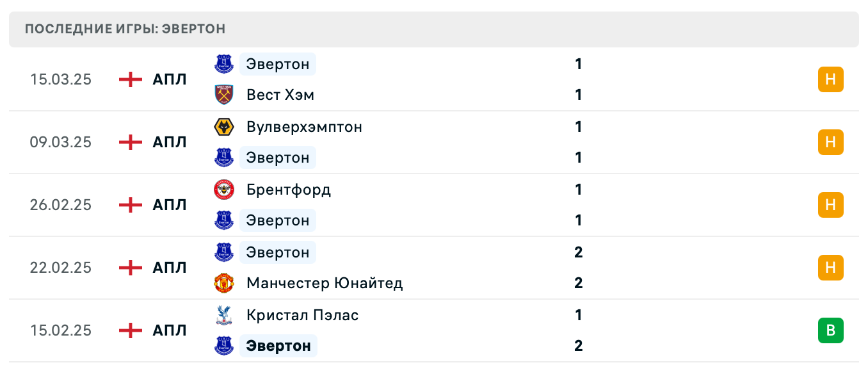Click the АПЛ label in the 26.02.25 row
The image size is (868, 374).
pos(170,205)
